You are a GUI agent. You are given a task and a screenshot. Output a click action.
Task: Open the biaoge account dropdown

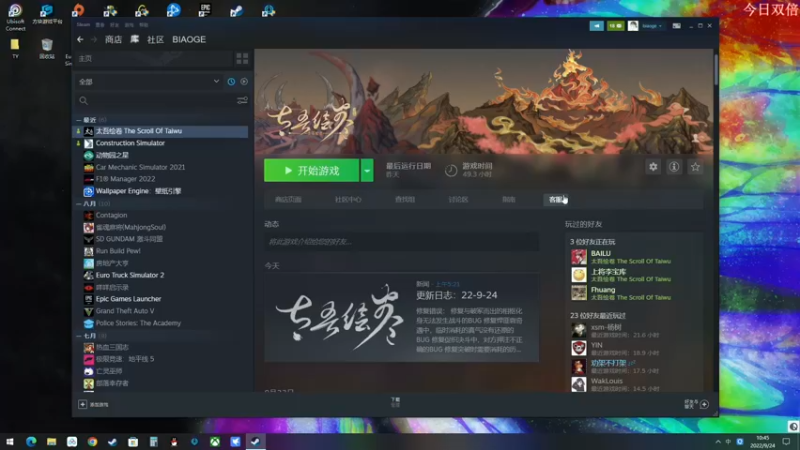tap(652, 26)
